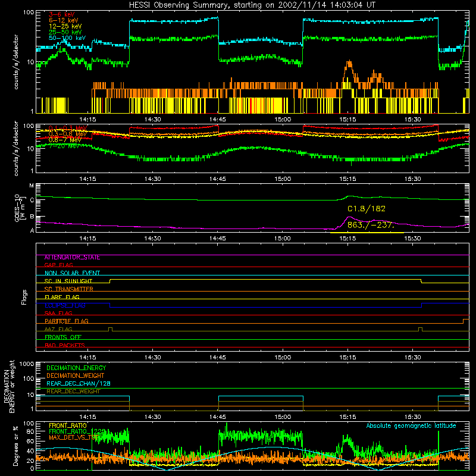Click the GOES-10 [W m-2] axis label

pos(20,208)
